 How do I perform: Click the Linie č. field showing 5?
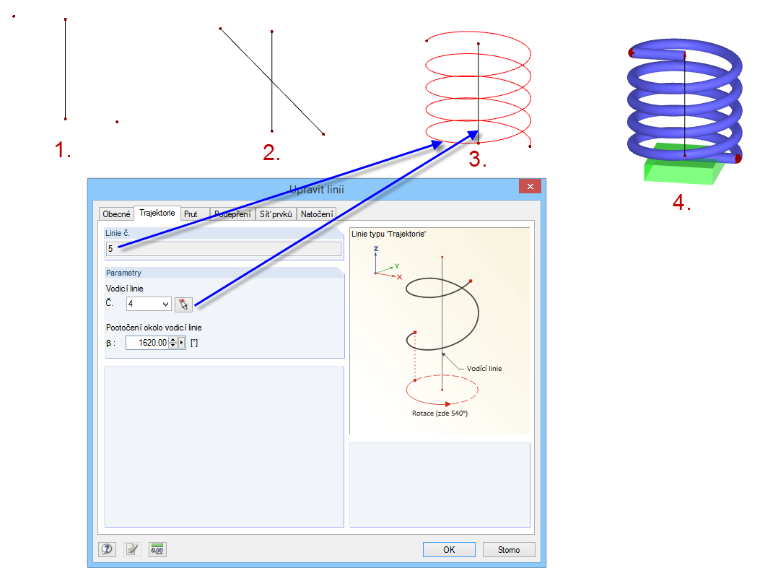[x=223, y=249]
